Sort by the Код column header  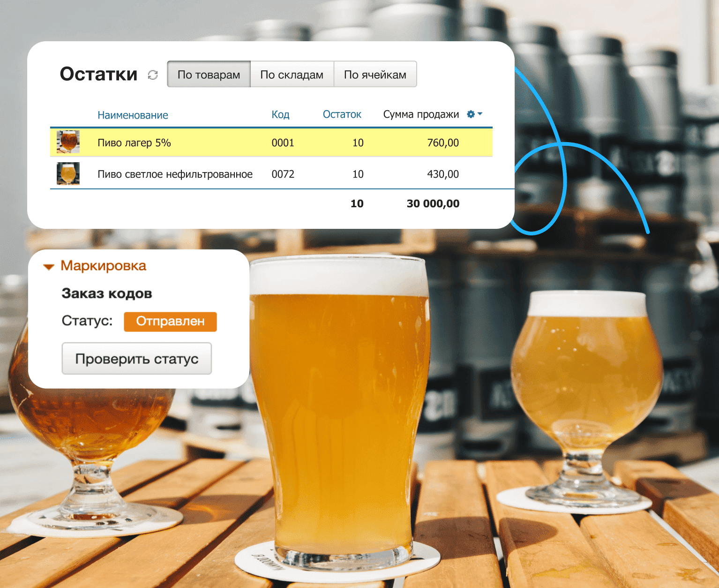pos(280,114)
